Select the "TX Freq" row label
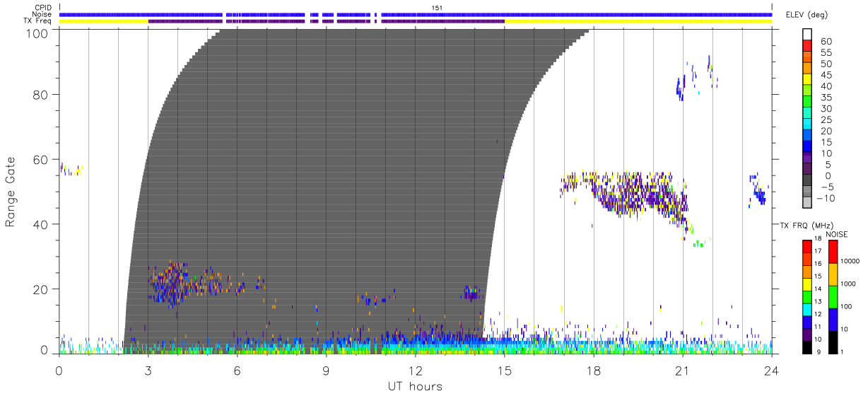Screen dimensions: 868x401 (x=37, y=21)
